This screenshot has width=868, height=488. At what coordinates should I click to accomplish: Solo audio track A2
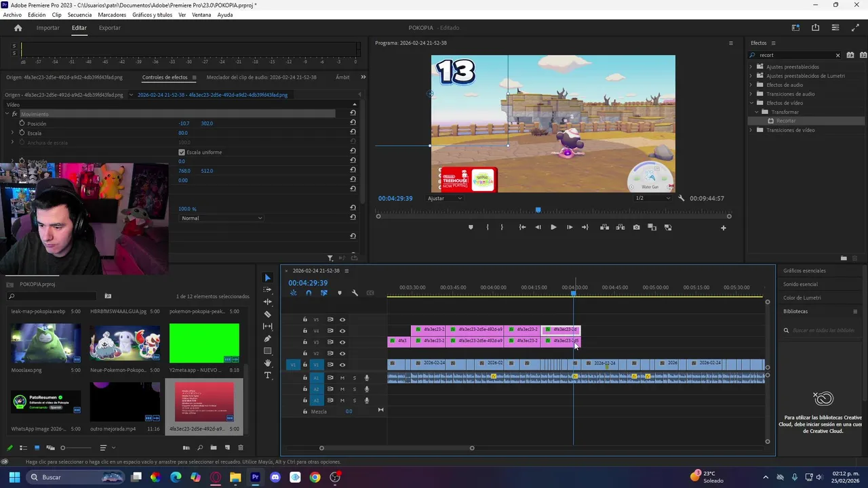(x=354, y=389)
